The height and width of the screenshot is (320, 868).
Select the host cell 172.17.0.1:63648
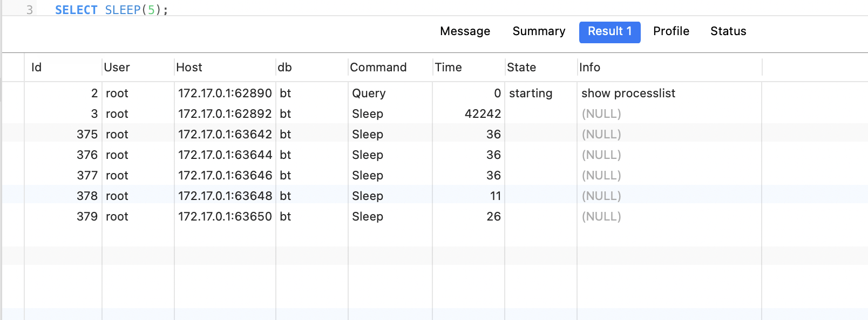(x=225, y=196)
